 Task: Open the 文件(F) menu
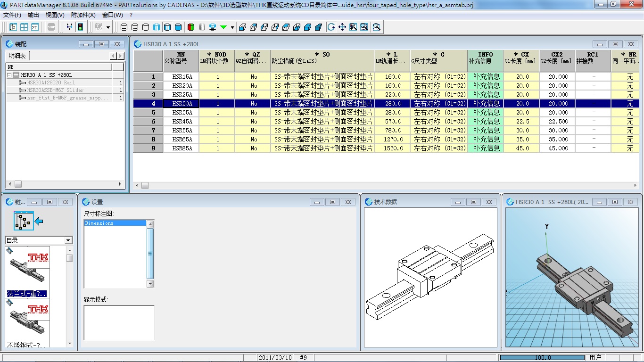(12, 15)
